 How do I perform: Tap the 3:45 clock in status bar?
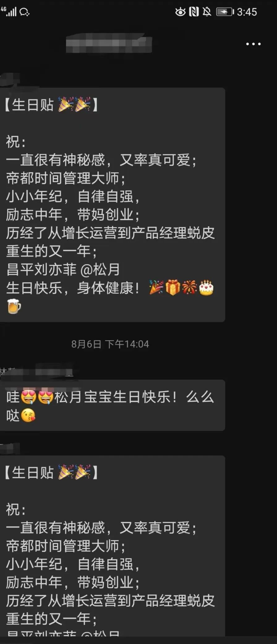pyautogui.click(x=247, y=12)
